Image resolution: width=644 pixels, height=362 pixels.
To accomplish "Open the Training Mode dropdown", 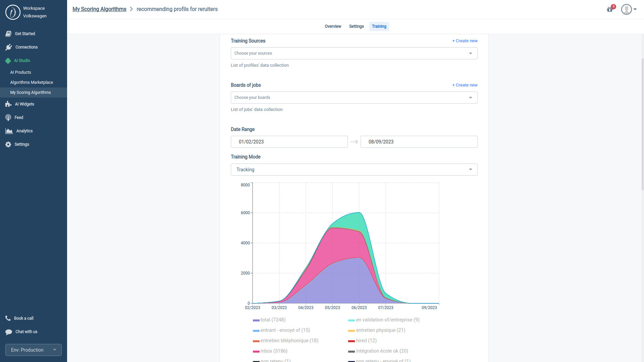I will (354, 170).
